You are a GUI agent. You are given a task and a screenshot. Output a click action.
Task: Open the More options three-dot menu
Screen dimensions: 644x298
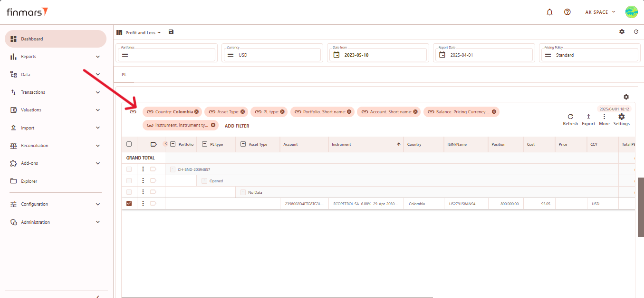pyautogui.click(x=604, y=117)
